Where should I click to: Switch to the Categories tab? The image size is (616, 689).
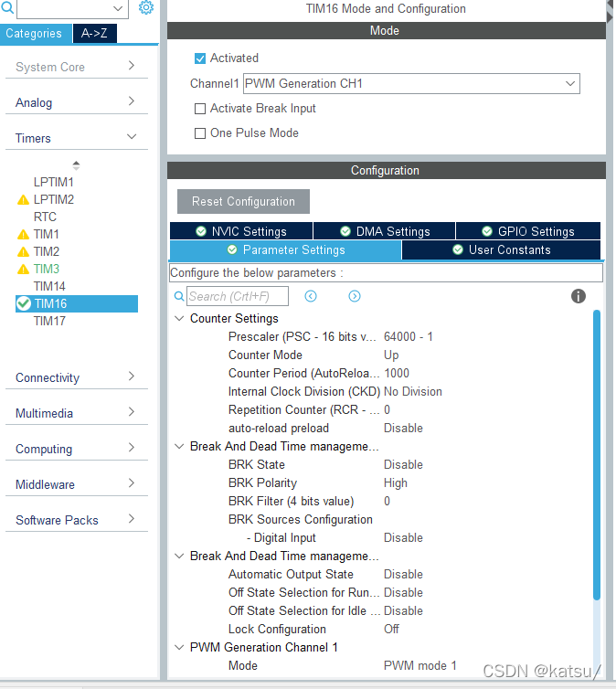pyautogui.click(x=36, y=34)
